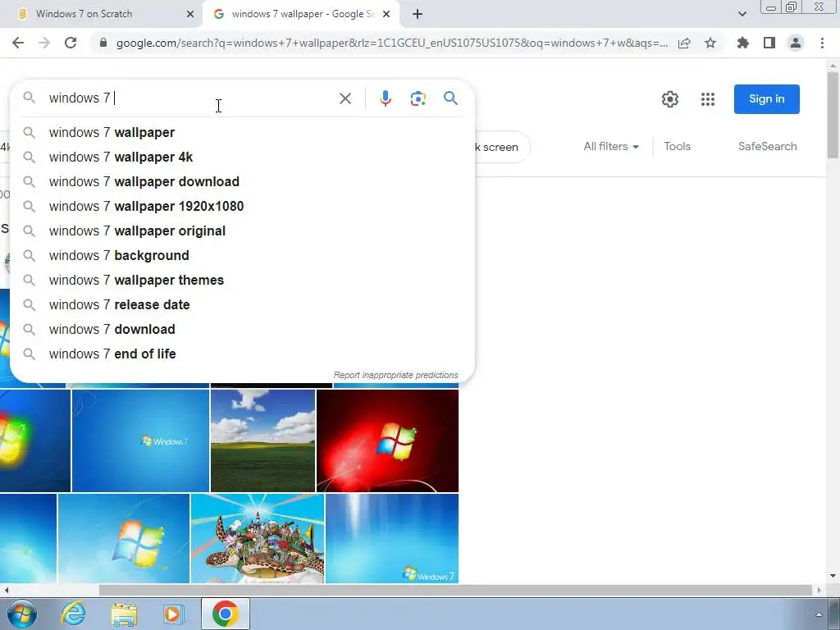Open Windows Media Player from taskbar
The height and width of the screenshot is (630, 840).
[174, 614]
